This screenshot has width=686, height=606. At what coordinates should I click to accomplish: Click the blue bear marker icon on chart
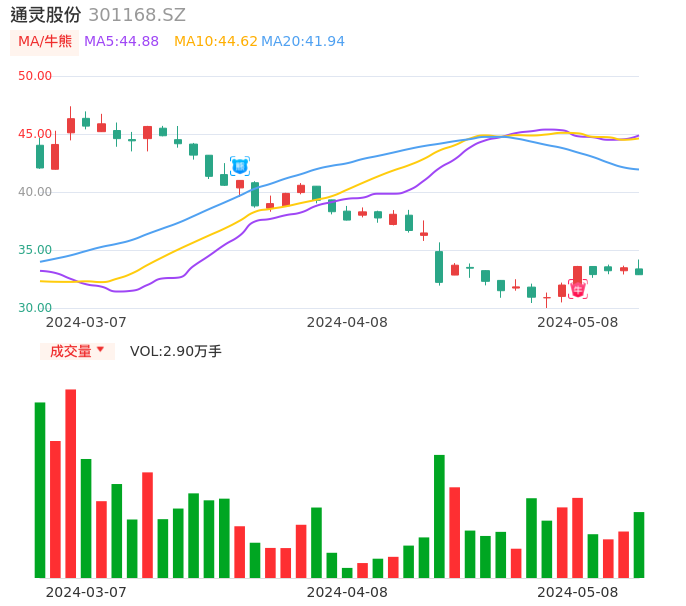tap(240, 166)
